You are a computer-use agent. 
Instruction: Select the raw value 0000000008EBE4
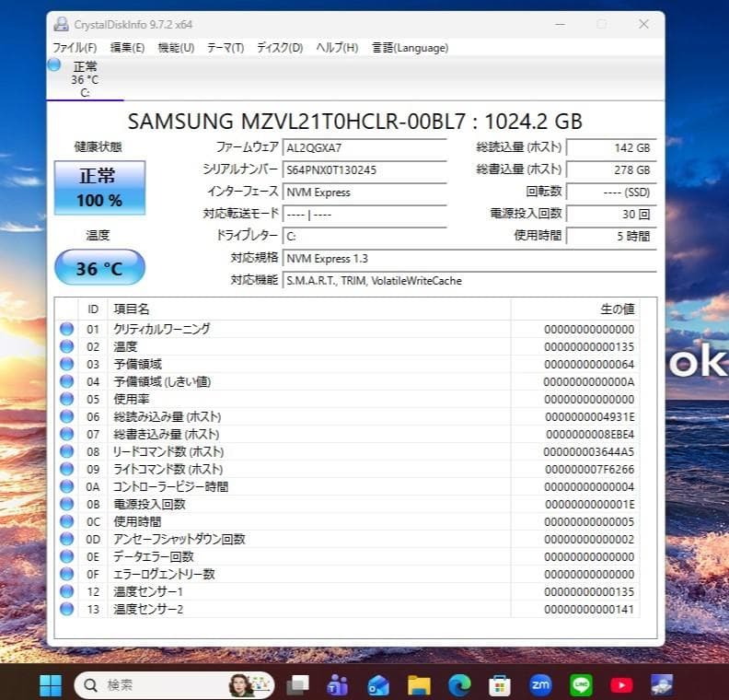point(589,435)
